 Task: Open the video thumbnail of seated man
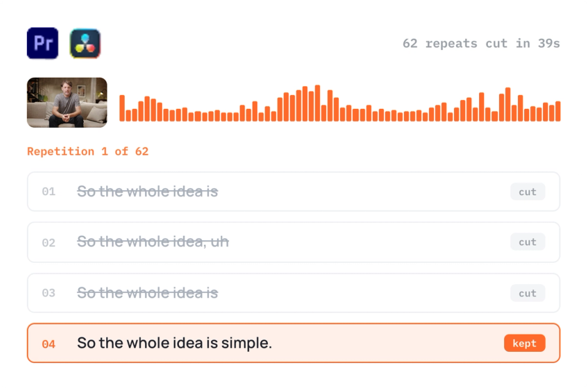coord(67,103)
